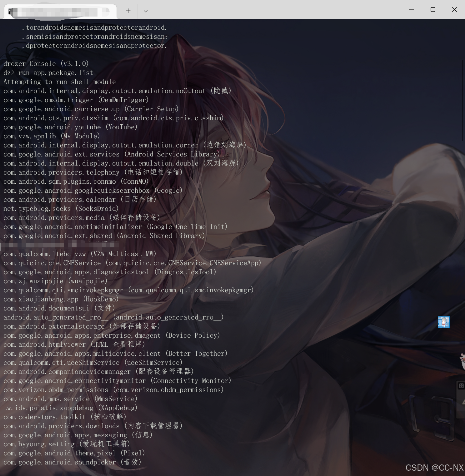Click the connectivitymonitor package line
Viewport: 465px width, 476px height.
coord(117,381)
